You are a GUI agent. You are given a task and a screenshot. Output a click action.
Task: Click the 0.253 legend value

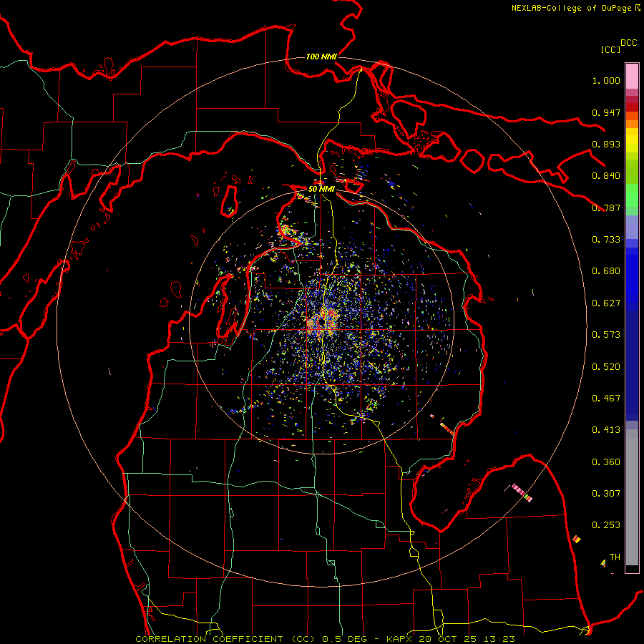coord(606,525)
